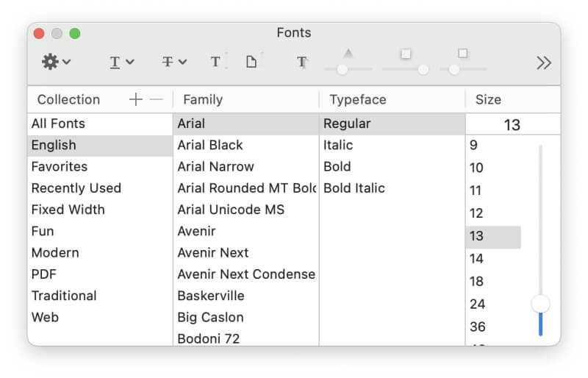Select the PDF collection
The image size is (588, 378).
100,274
